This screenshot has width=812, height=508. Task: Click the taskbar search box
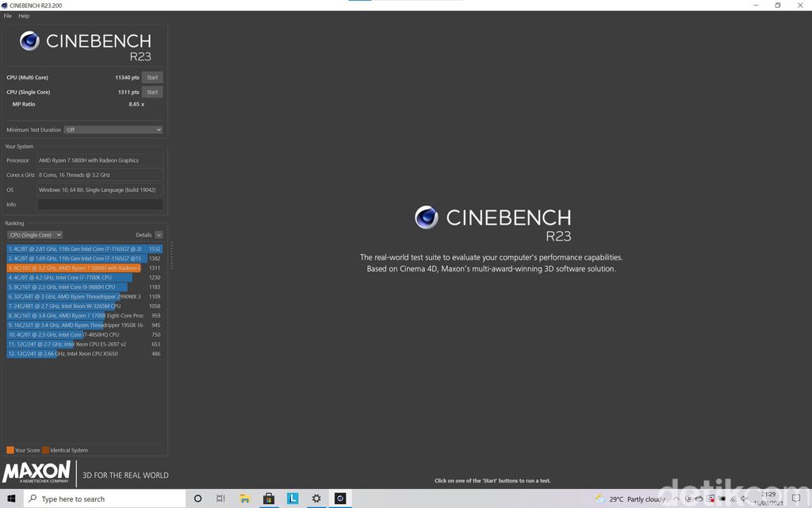pyautogui.click(x=104, y=498)
